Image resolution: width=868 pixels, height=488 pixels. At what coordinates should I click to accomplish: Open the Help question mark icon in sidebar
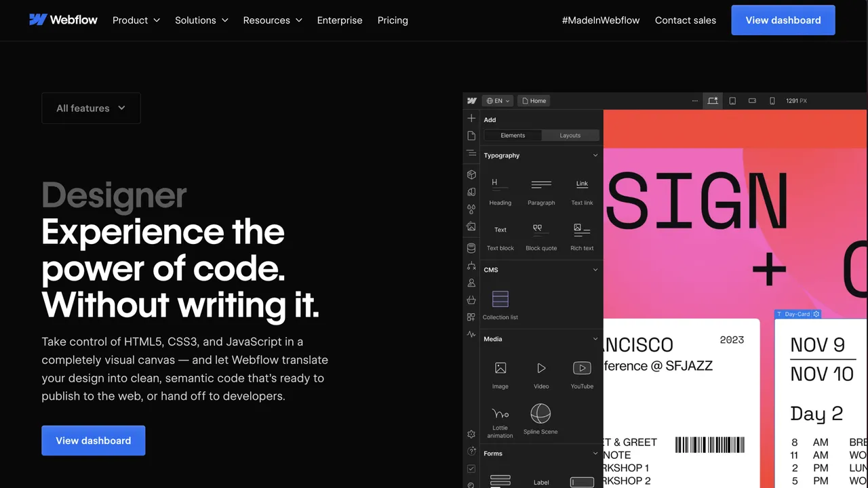471,451
